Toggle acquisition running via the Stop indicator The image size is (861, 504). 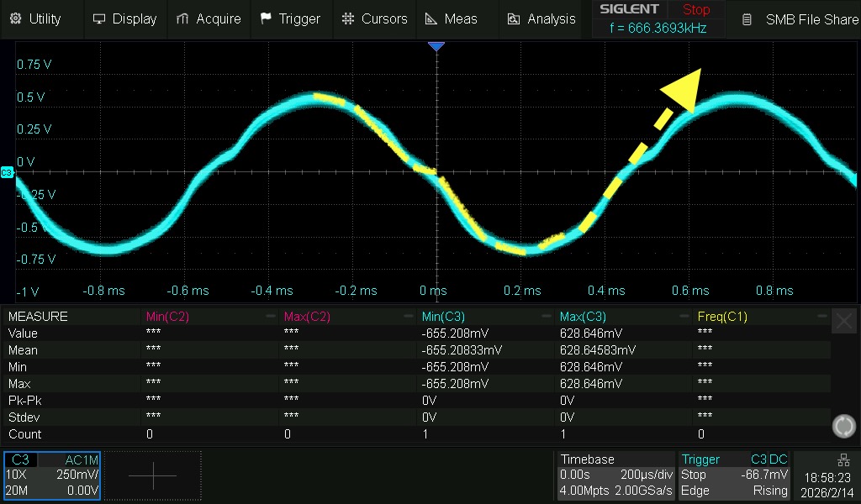tap(696, 10)
